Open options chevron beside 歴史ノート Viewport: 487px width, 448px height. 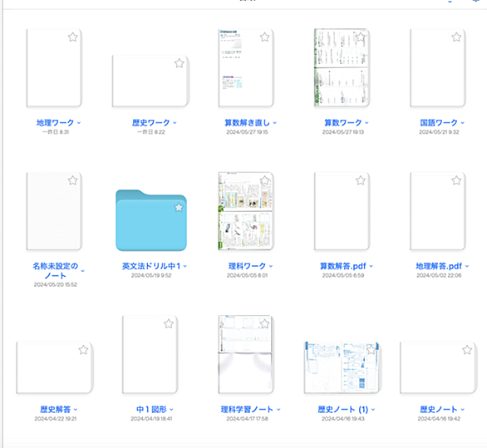click(x=463, y=410)
